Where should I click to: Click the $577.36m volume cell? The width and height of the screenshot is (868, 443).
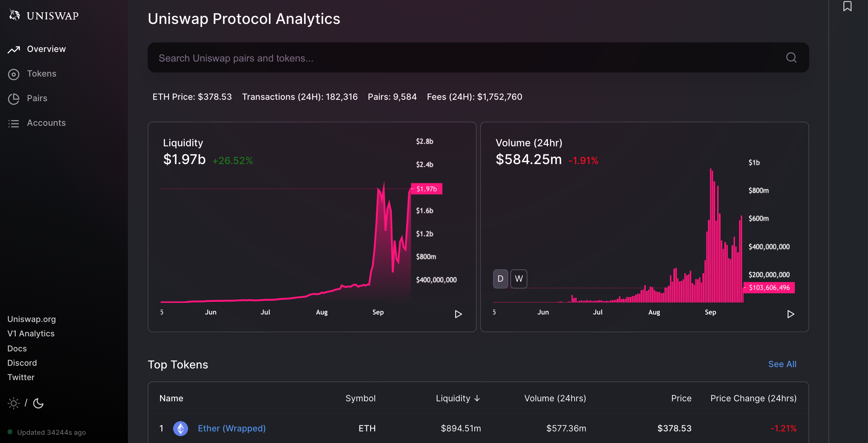coord(566,428)
